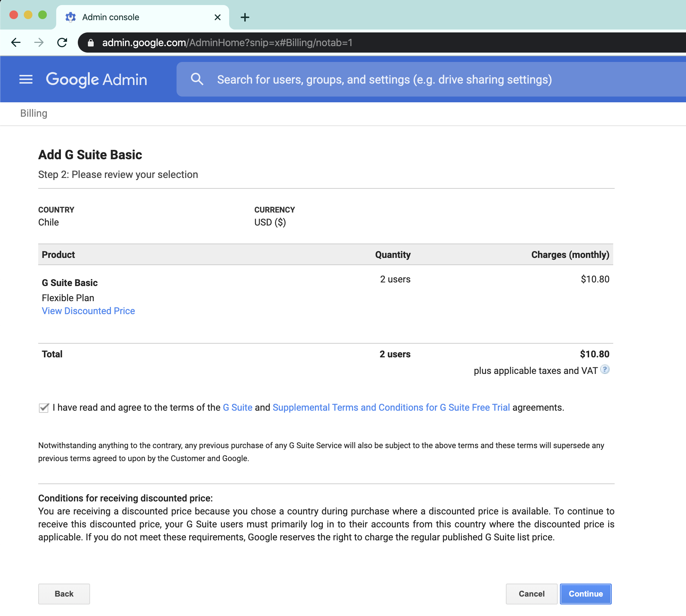Screen dimensions: 686x616
Task: Click the G Suite Basic row $10.80 charge
Action: 595,279
